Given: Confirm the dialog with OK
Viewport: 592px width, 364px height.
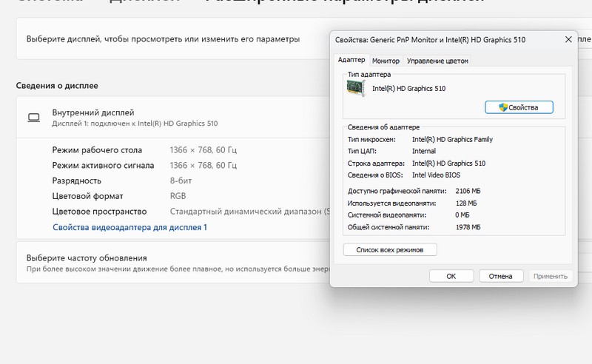Looking at the screenshot, I should [451, 276].
